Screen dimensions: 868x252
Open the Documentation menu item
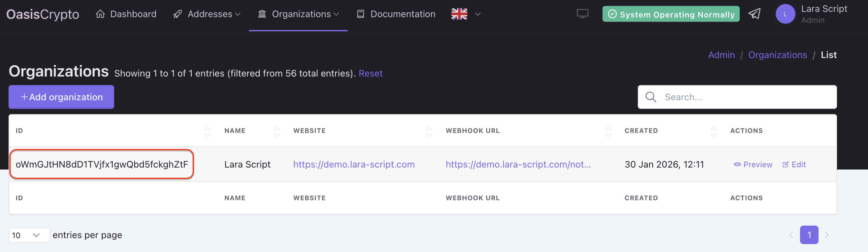396,14
